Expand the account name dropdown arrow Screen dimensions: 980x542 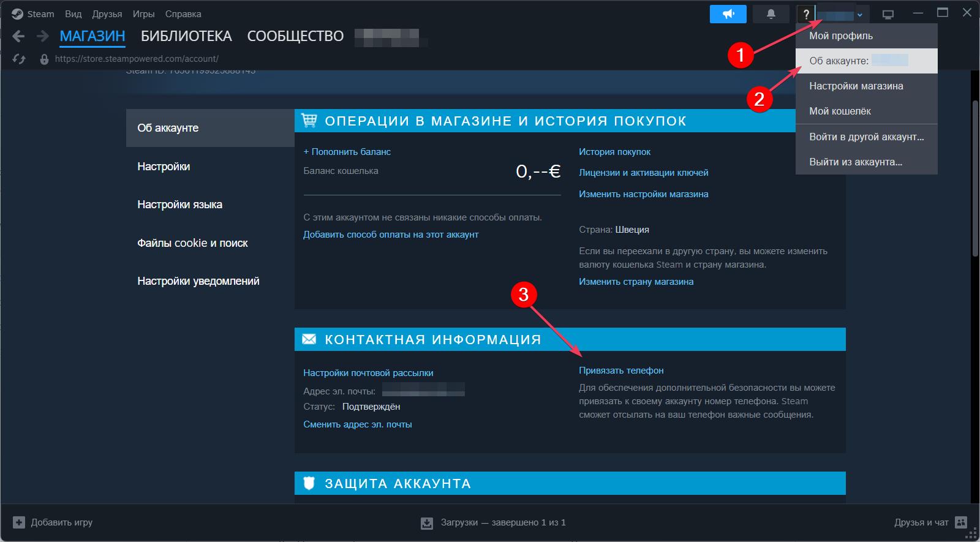coord(859,15)
